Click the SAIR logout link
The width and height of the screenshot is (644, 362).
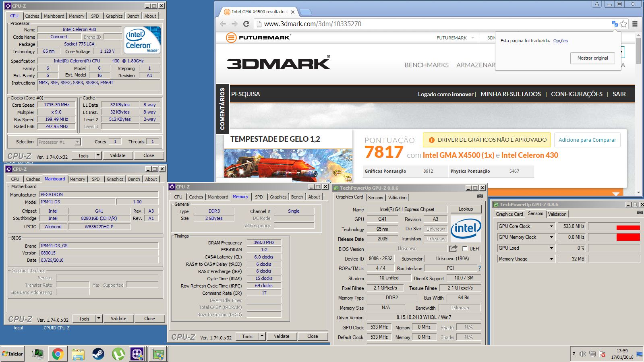(x=619, y=94)
